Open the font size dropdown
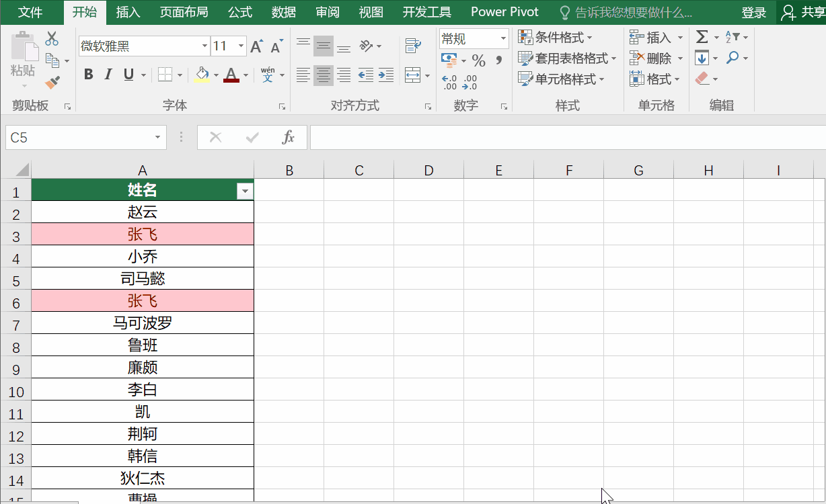 click(x=241, y=46)
